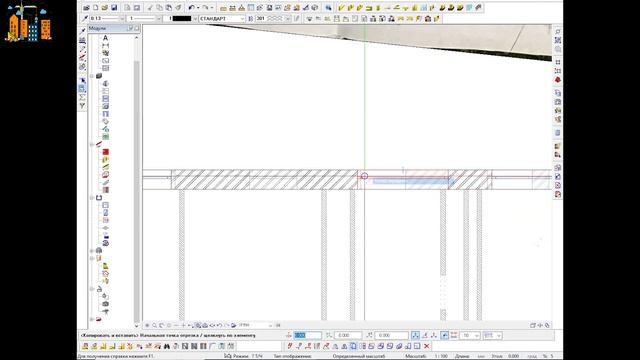
Task: Click the Open folder icon in top toolbar
Action: click(x=105, y=7)
